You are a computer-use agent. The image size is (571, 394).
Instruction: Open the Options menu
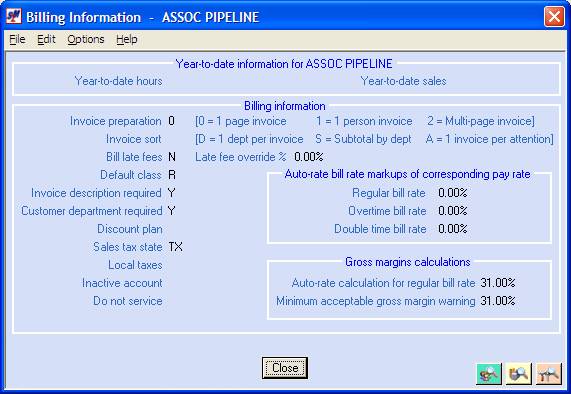coord(86,39)
